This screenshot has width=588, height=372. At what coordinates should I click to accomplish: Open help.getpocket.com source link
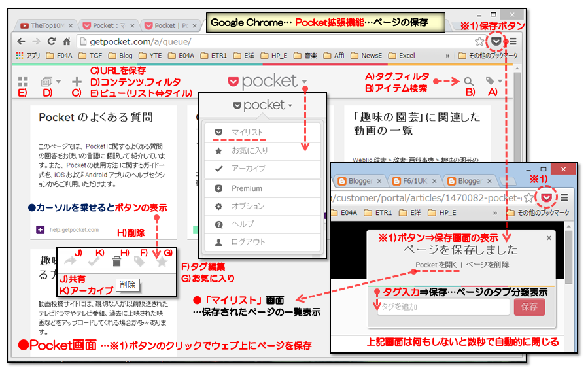[x=74, y=230]
